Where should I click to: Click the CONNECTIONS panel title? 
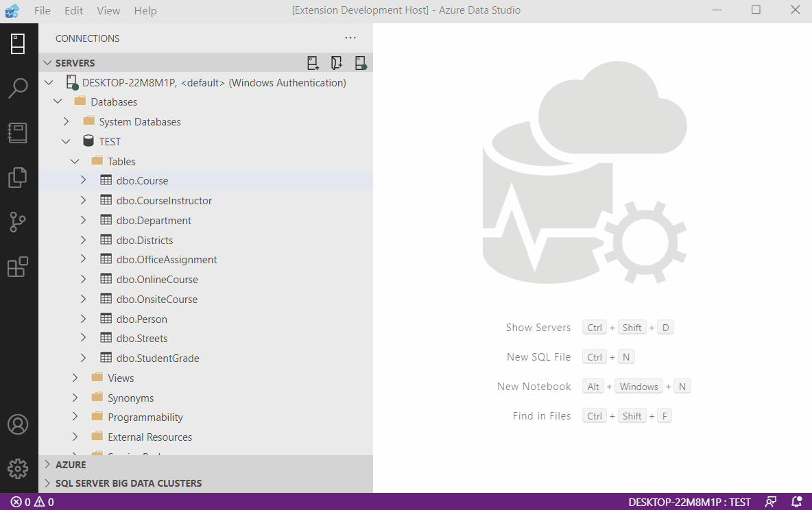point(88,38)
